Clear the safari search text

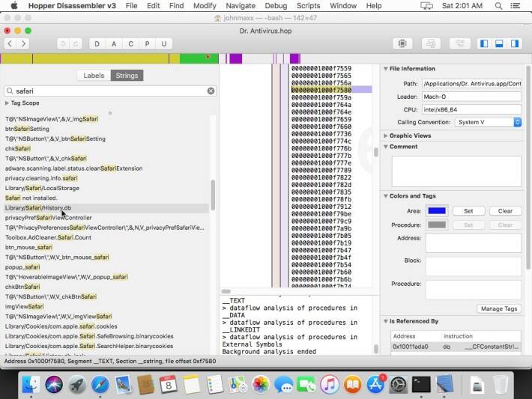211,91
